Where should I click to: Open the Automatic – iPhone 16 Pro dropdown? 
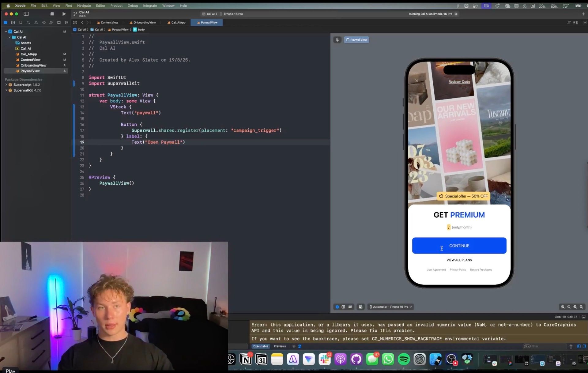pyautogui.click(x=390, y=307)
